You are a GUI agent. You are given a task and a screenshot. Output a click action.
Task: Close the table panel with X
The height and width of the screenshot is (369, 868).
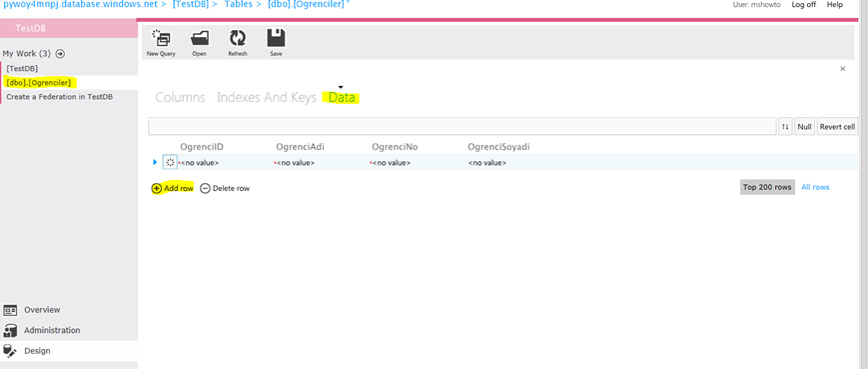pyautogui.click(x=843, y=69)
